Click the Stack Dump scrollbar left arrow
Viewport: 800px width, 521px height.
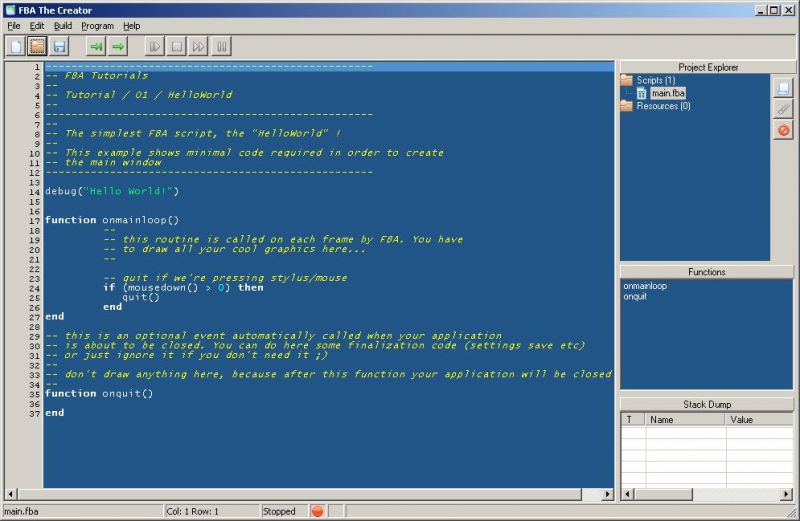click(x=628, y=494)
